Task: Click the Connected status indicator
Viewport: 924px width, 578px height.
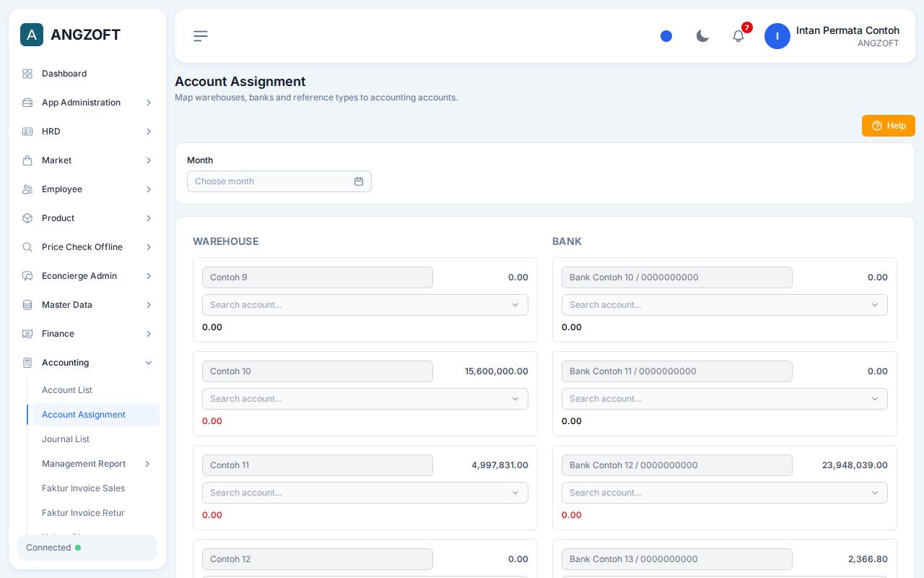Action: [87, 548]
